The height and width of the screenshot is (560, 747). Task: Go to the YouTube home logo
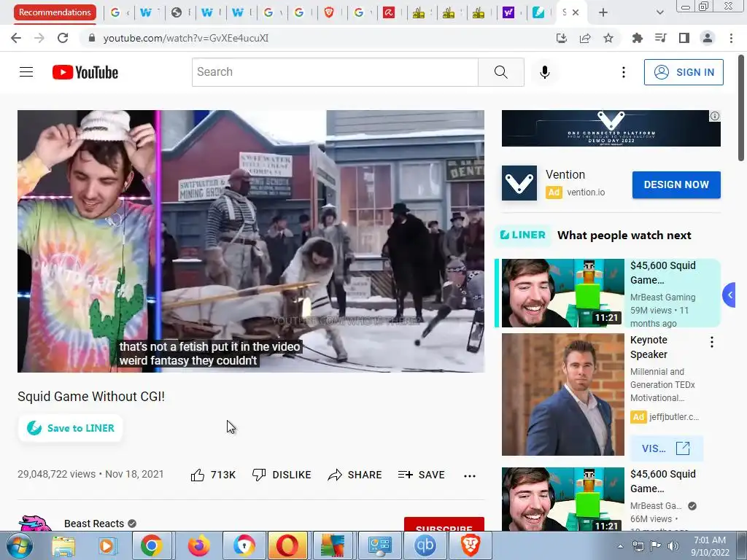pos(85,72)
